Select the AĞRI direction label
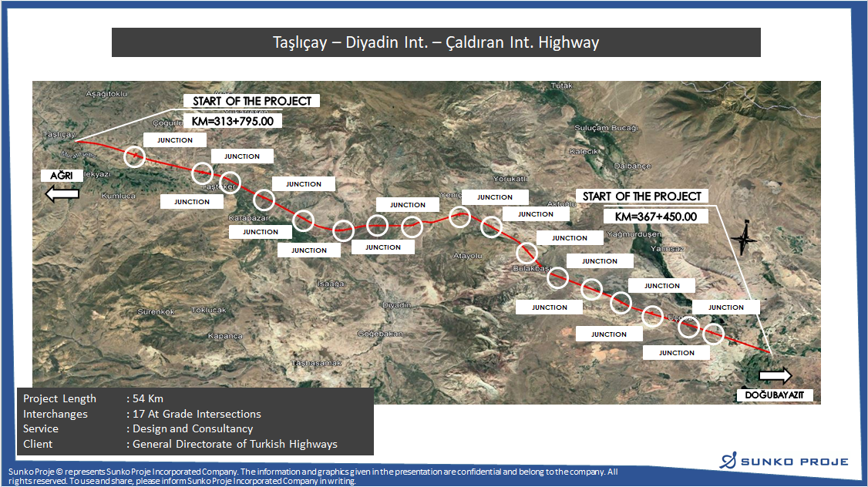Image resolution: width=868 pixels, height=487 pixels. (x=61, y=176)
